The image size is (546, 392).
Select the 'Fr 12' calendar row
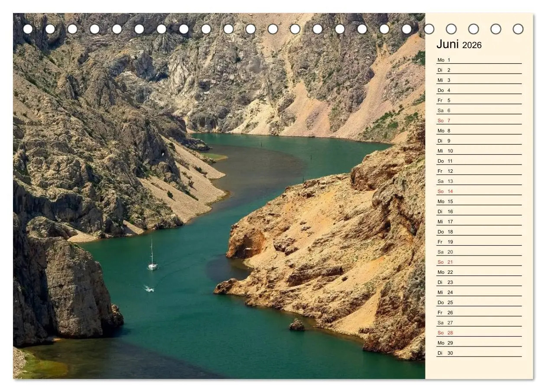coord(479,171)
